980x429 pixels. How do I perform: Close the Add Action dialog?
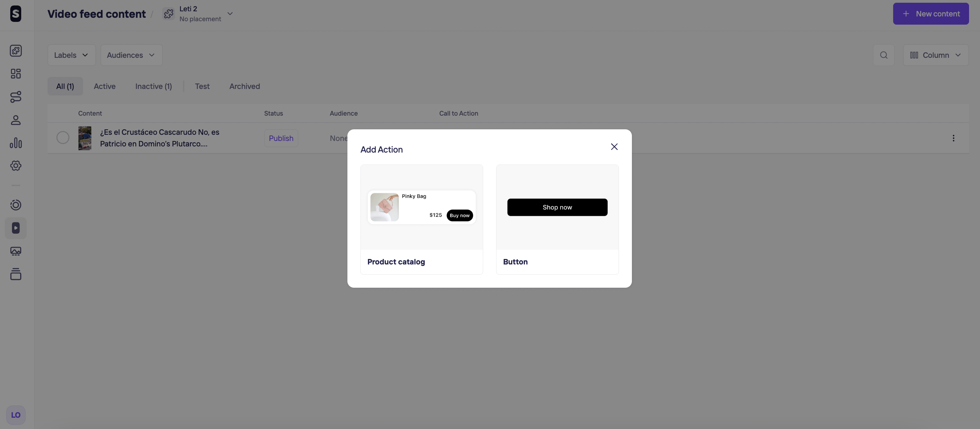point(614,147)
